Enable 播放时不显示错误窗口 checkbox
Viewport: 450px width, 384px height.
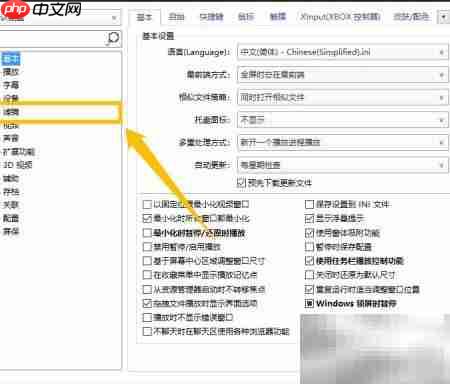click(x=147, y=317)
